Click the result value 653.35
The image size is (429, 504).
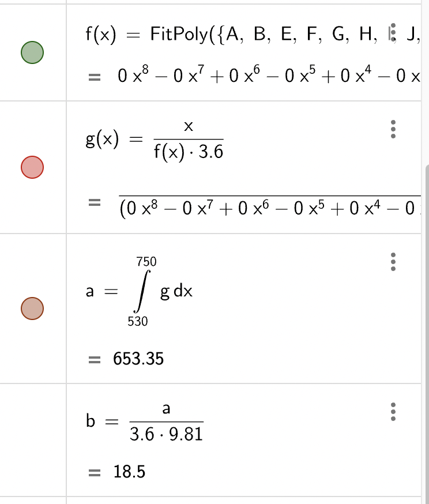[x=138, y=359]
